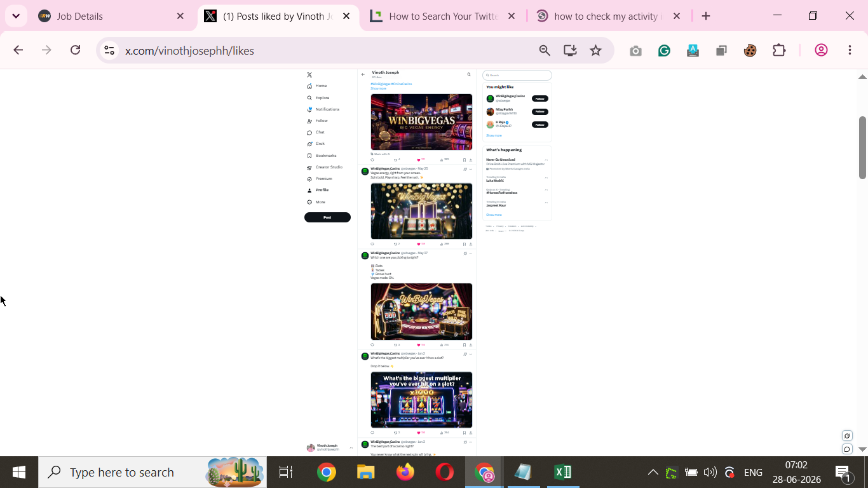Bookmark the 'Vegas energy, right from your screen' post
Screen dimensions: 868x488
click(465, 244)
